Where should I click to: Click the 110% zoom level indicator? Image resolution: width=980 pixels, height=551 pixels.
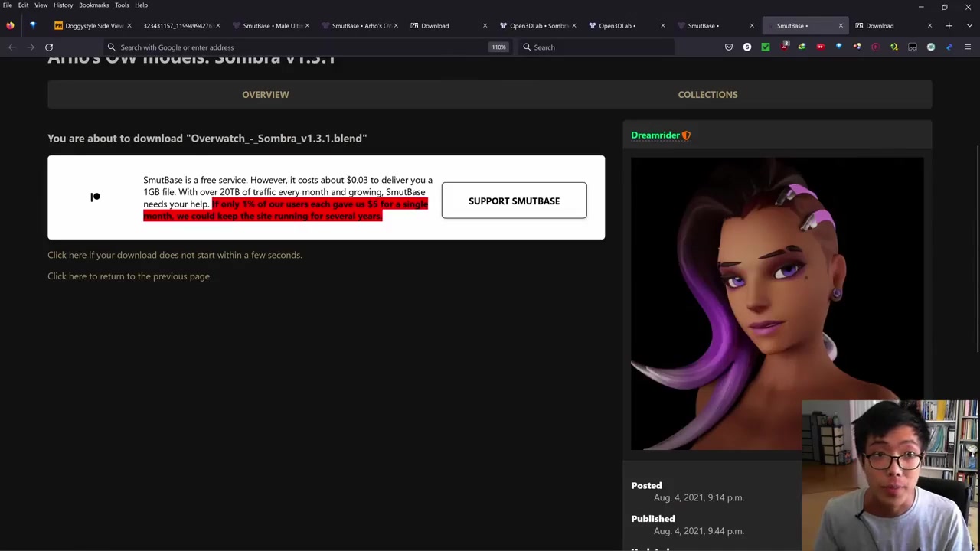point(498,47)
